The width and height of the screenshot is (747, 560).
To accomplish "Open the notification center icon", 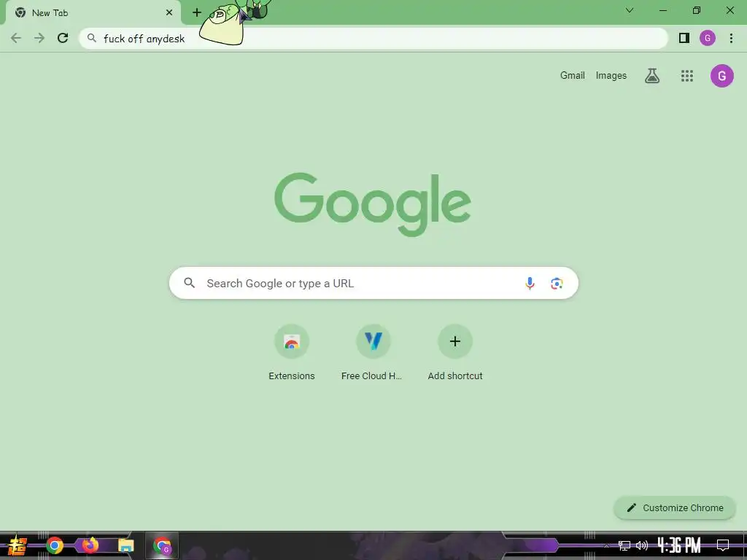I will [723, 545].
